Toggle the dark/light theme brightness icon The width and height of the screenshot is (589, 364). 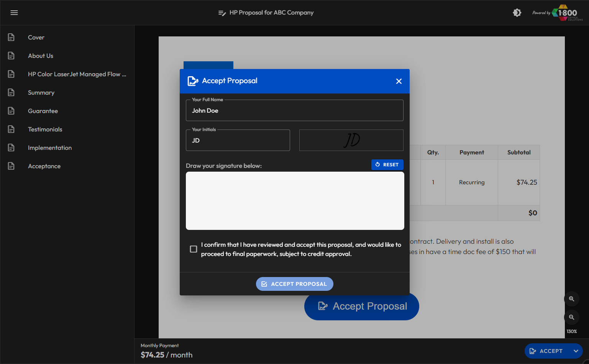coord(517,13)
